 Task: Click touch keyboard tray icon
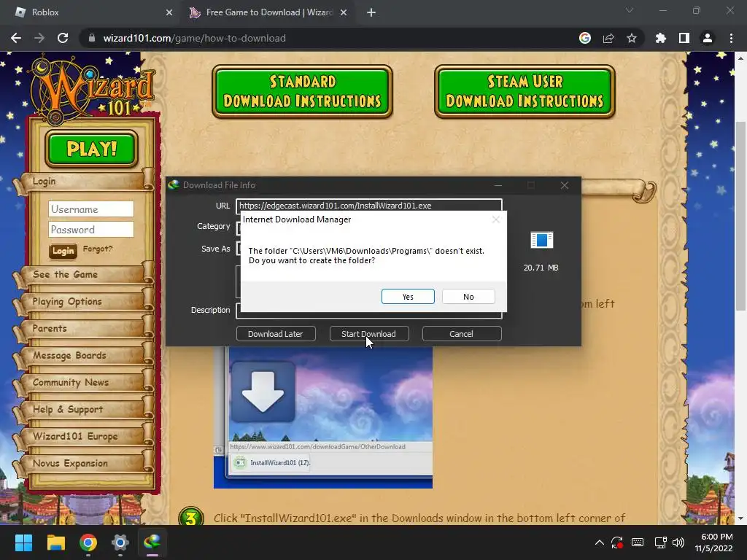638,542
